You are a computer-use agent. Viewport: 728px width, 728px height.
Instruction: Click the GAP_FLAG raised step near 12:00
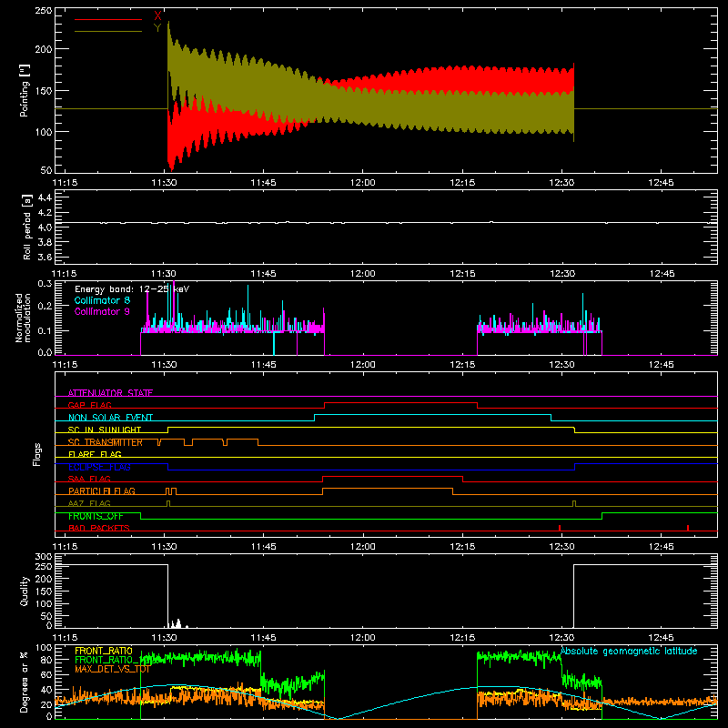click(400, 403)
